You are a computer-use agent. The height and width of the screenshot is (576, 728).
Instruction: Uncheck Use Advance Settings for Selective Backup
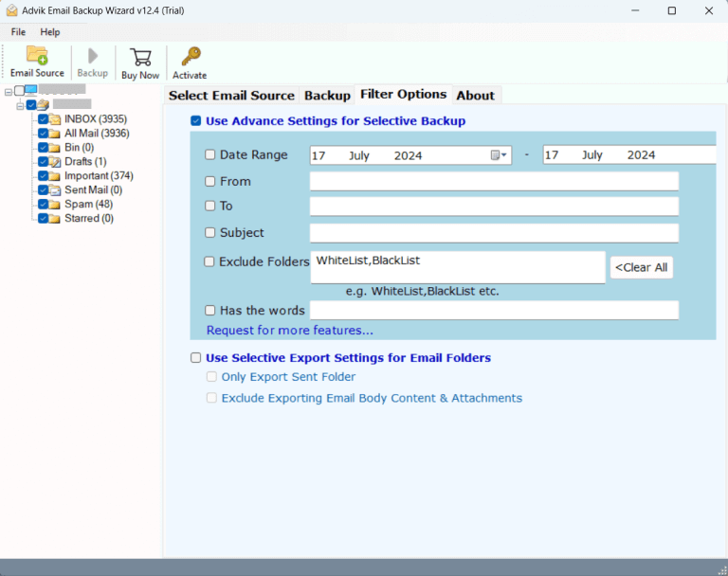[196, 121]
